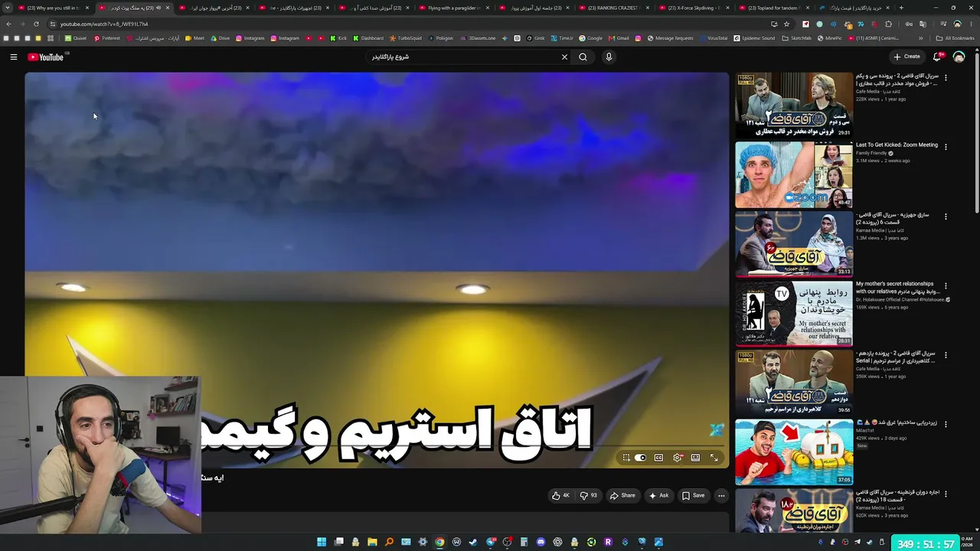Image resolution: width=980 pixels, height=551 pixels.
Task: Open more actions under the video
Action: [721, 495]
